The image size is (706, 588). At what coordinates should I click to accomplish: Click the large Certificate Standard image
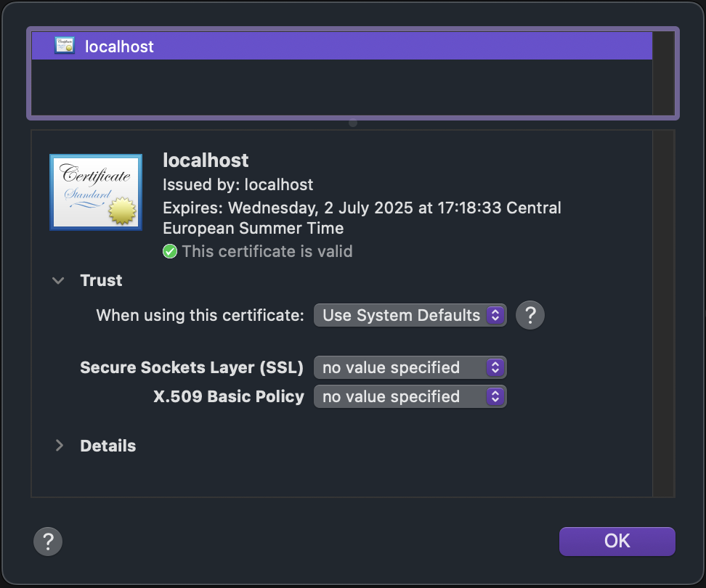(95, 192)
